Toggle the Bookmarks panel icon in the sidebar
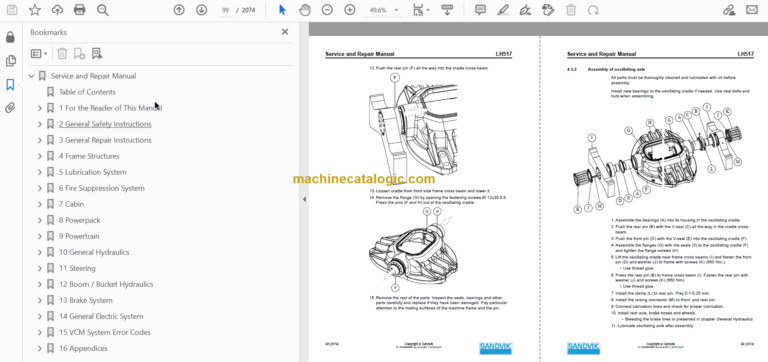Image resolution: width=768 pixels, height=362 pixels. pyautogui.click(x=10, y=85)
